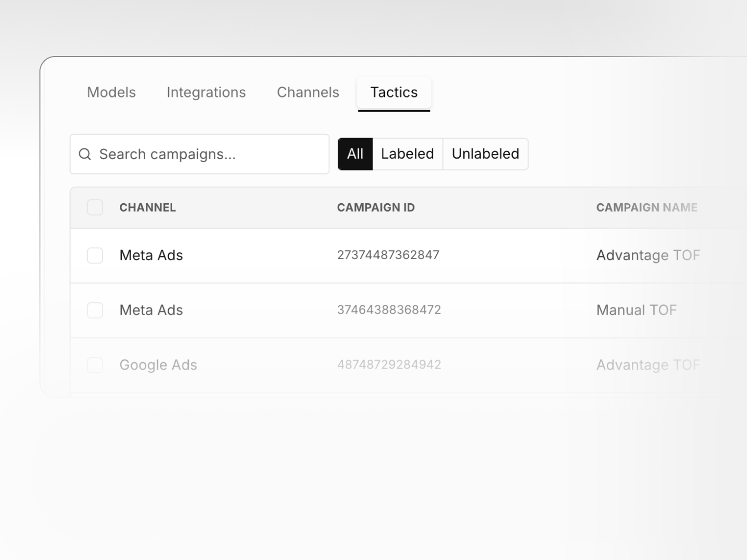Click campaign ID 48748729284942
Screen dimensions: 747x560
(x=389, y=365)
